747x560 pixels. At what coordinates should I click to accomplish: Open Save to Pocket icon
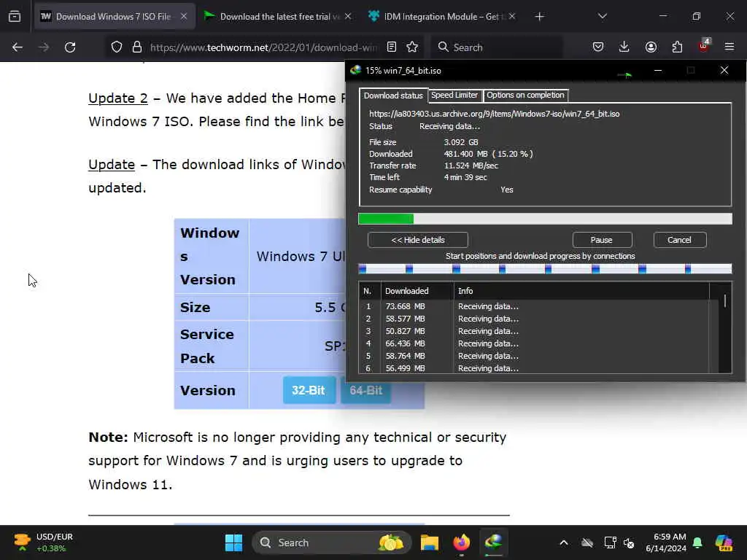click(598, 47)
